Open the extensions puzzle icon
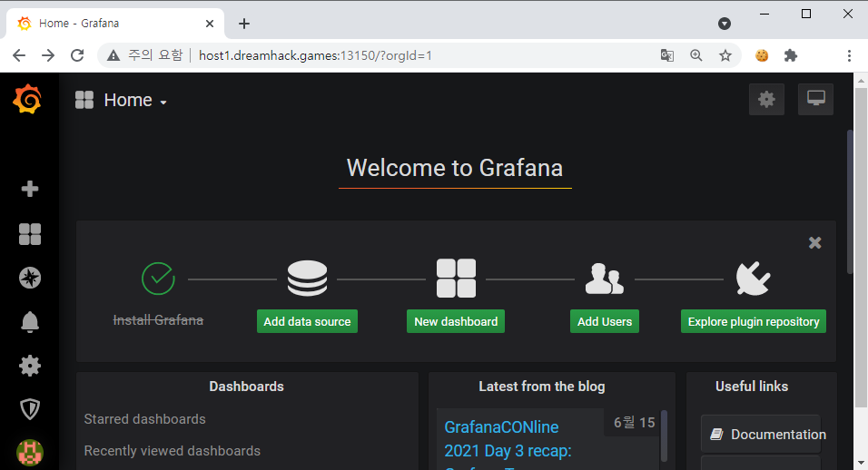The width and height of the screenshot is (868, 470). (x=791, y=55)
